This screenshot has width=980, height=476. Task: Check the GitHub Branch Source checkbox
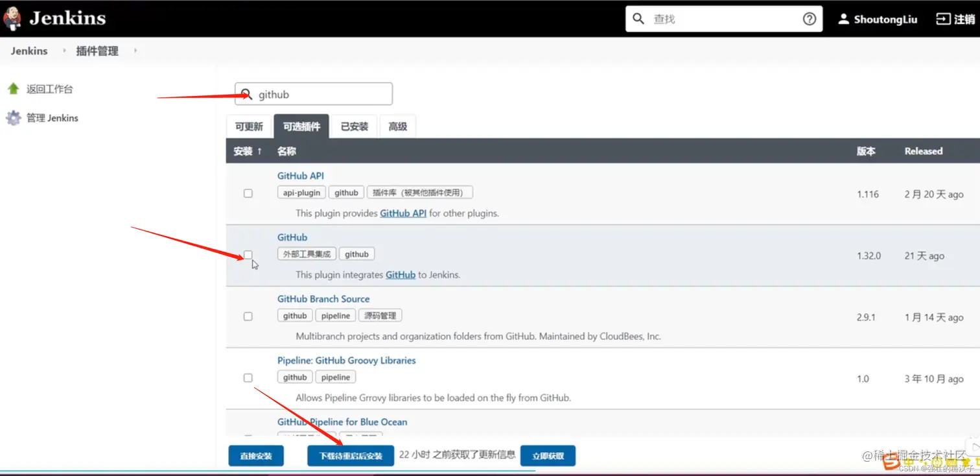pos(248,316)
